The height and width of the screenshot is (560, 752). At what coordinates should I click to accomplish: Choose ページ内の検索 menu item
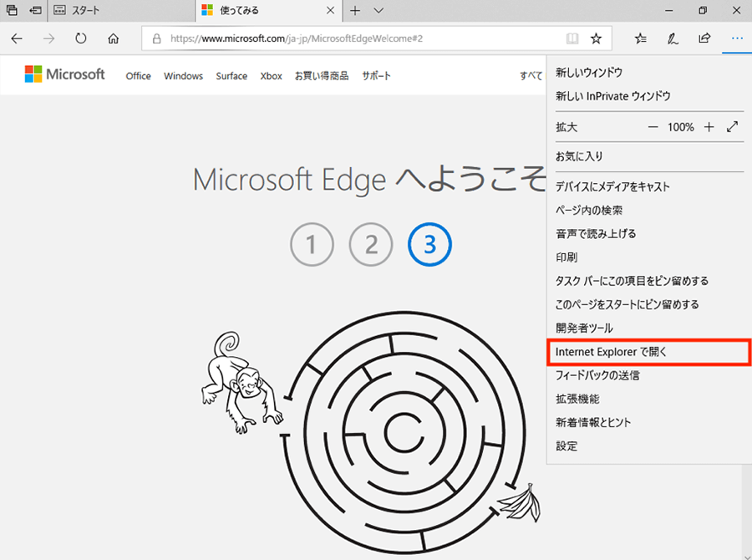[649, 210]
